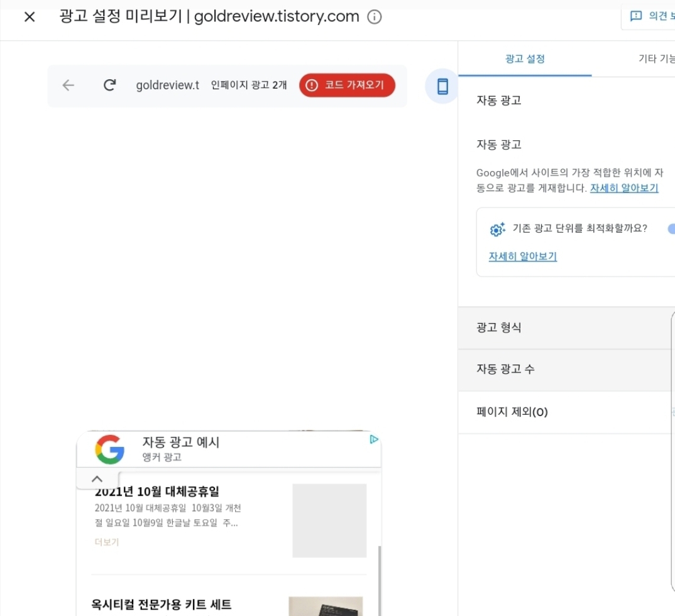675x616 pixels.
Task: Open the gray thumbnail of the holiday post
Action: [329, 520]
